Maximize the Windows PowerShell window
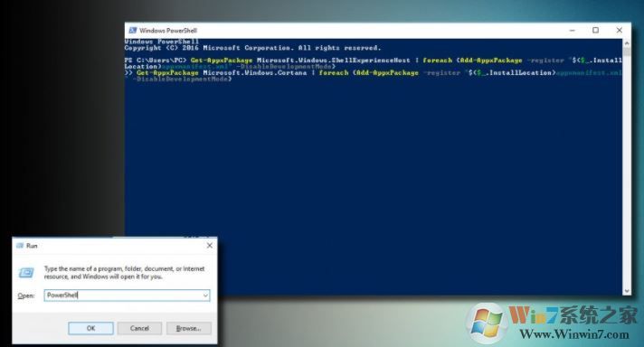This screenshot has height=347, width=644. [x=595, y=31]
